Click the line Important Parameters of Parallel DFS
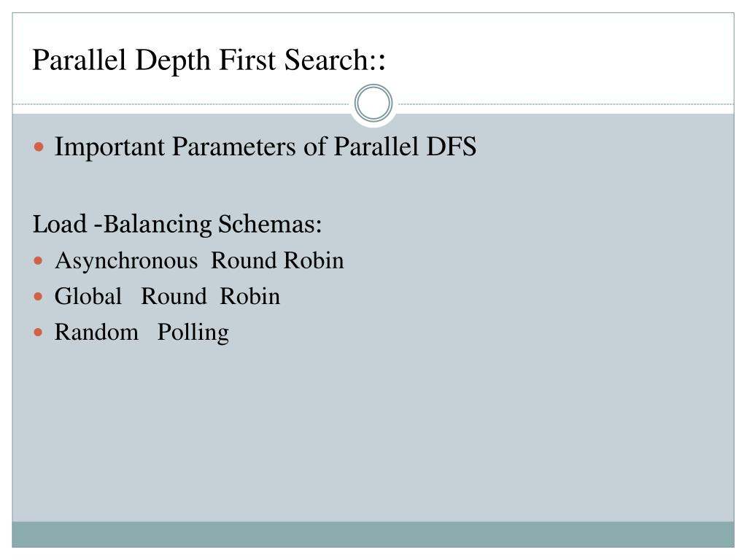The height and width of the screenshot is (560, 747). 266,147
